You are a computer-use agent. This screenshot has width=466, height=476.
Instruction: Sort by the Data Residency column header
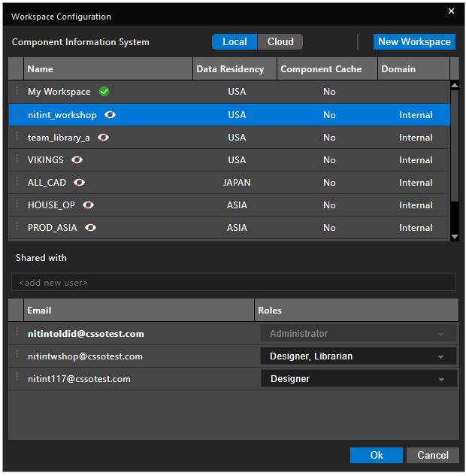pyautogui.click(x=235, y=69)
